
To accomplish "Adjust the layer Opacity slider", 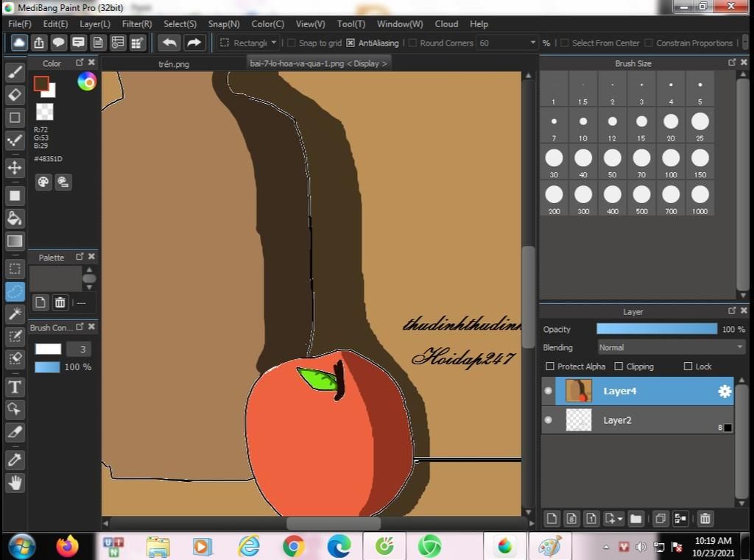I will coord(656,329).
